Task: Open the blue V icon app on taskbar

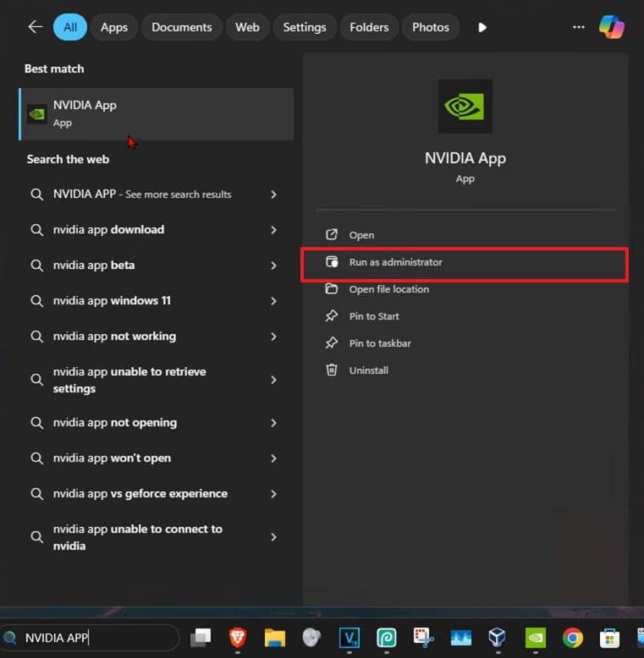Action: click(350, 638)
